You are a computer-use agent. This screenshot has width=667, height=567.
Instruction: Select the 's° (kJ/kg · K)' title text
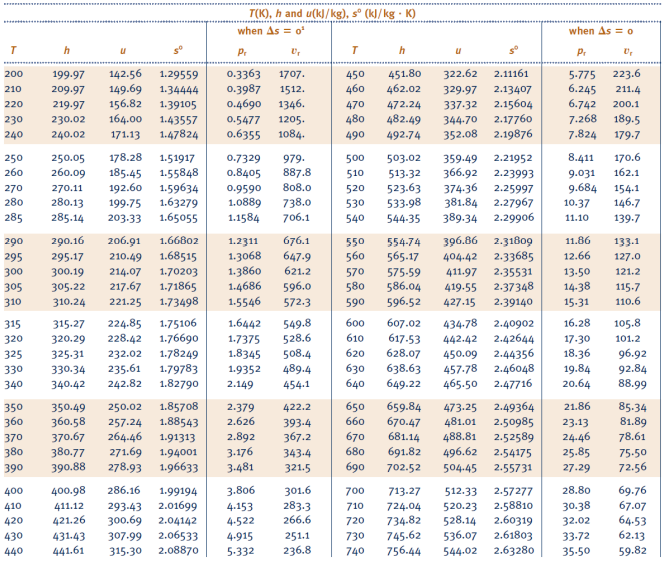click(384, 13)
